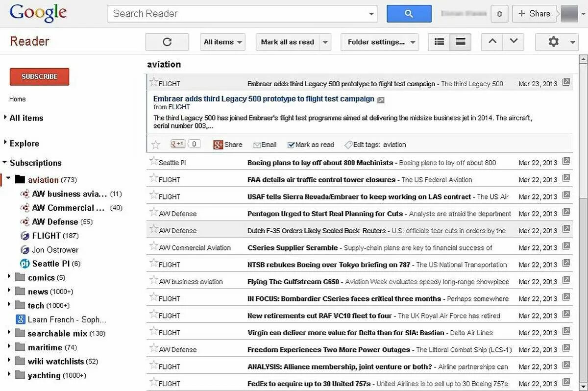Click the red SUBSCRIBE button
Image resolution: width=588 pixels, height=391 pixels.
click(x=40, y=76)
